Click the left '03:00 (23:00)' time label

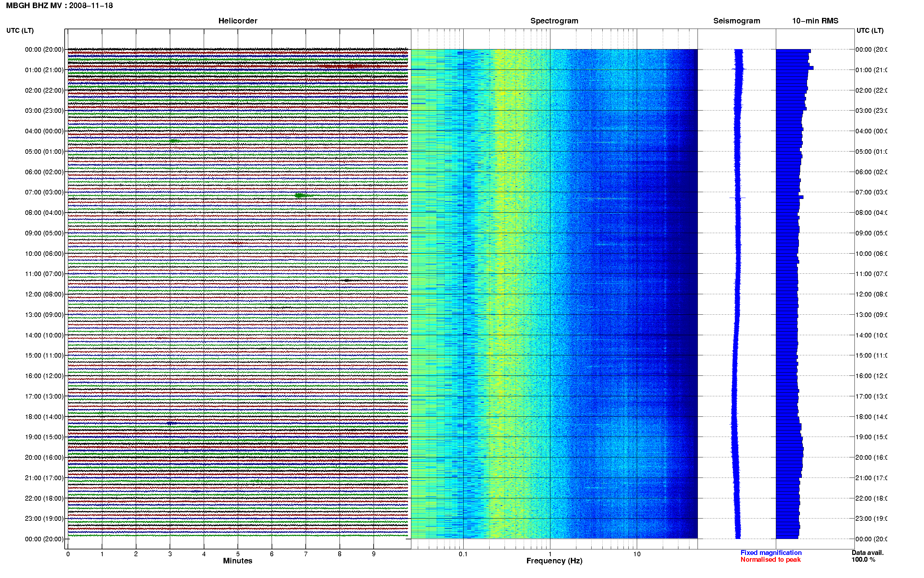point(44,111)
